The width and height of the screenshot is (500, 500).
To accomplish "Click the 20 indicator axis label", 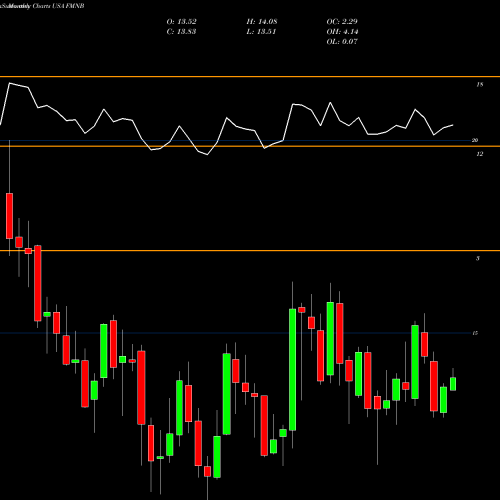I will (475, 140).
